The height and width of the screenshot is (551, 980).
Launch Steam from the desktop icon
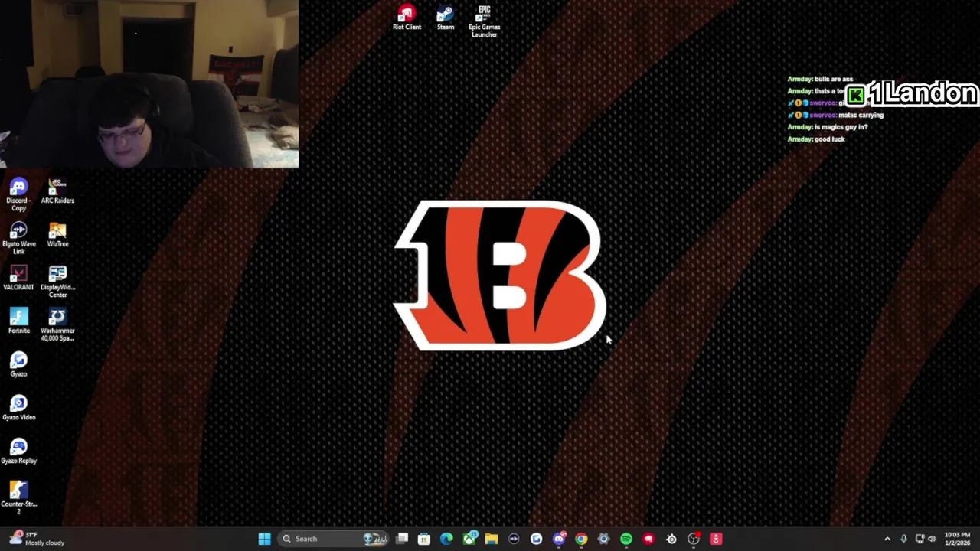coord(445,18)
